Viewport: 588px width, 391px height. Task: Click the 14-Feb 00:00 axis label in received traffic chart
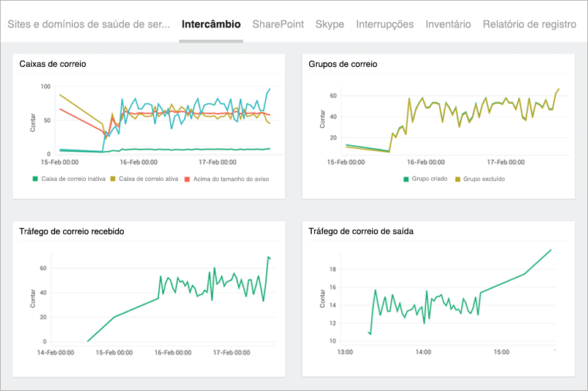pos(56,352)
